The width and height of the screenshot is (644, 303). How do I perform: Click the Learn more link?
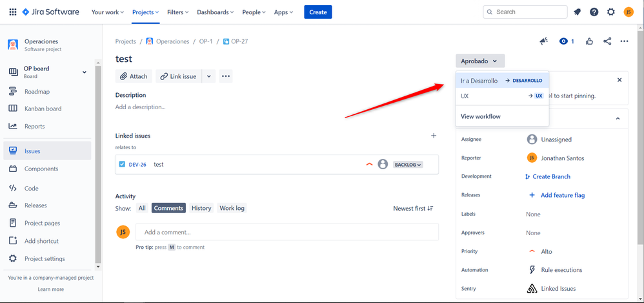pyautogui.click(x=51, y=289)
